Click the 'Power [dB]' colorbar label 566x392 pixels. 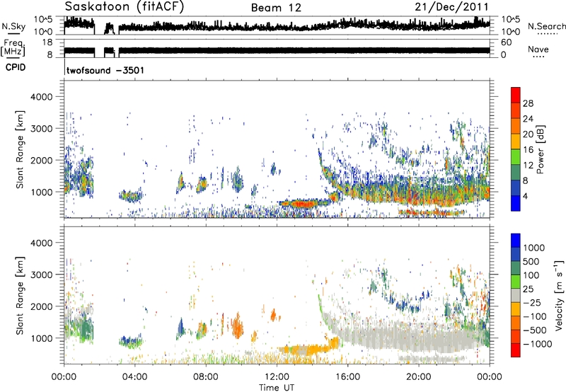tap(541, 149)
